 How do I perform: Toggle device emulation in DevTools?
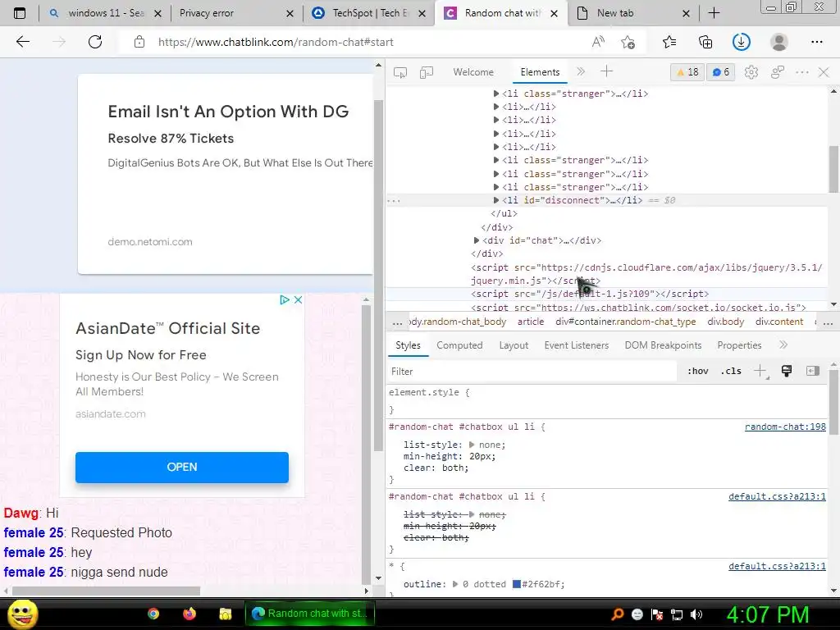point(427,72)
